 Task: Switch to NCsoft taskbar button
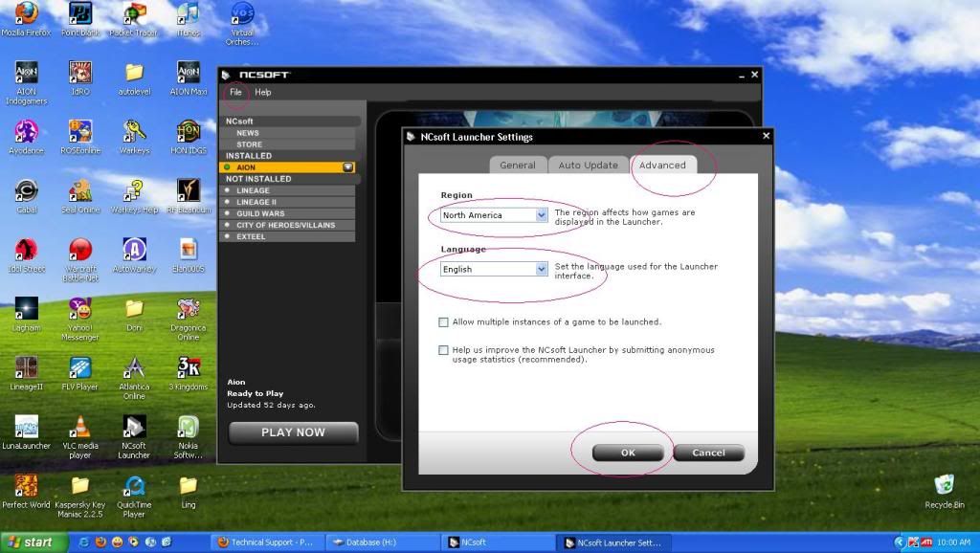[498, 542]
